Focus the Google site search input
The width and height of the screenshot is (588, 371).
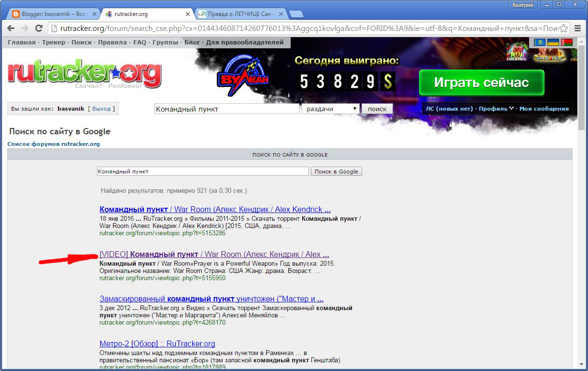point(203,171)
